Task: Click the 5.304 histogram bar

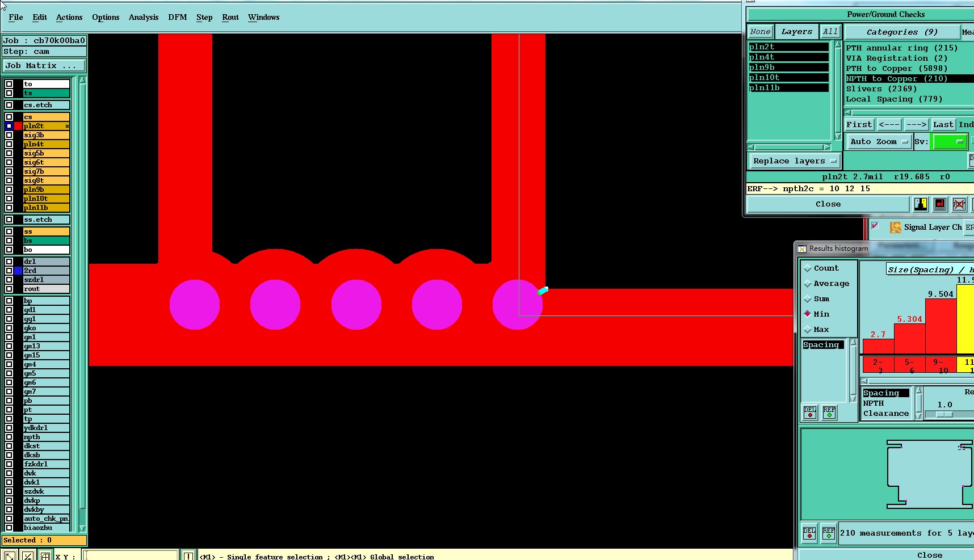Action: point(909,339)
